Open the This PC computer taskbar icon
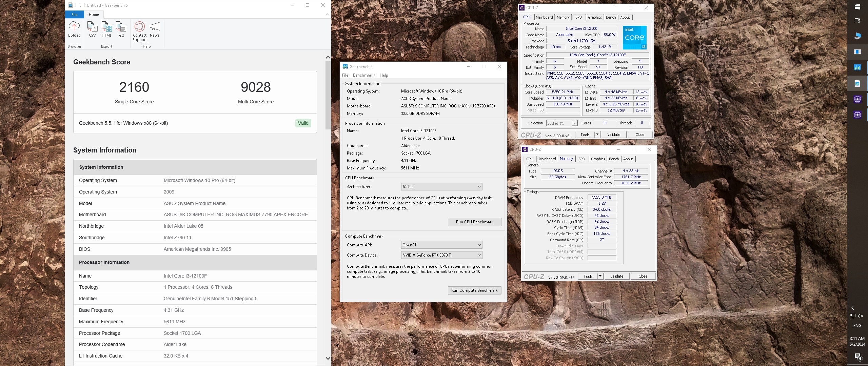 click(857, 36)
